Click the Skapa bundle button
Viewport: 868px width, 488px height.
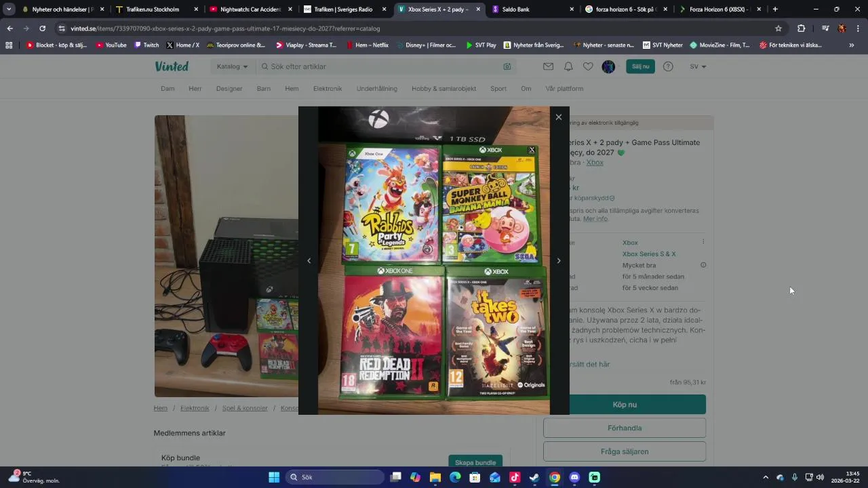pyautogui.click(x=475, y=462)
